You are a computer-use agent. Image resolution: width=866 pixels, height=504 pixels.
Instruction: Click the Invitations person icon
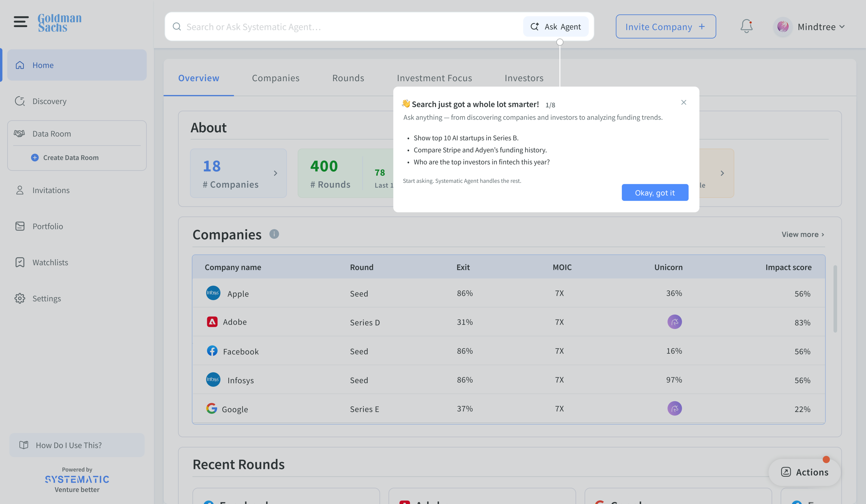[x=20, y=190]
